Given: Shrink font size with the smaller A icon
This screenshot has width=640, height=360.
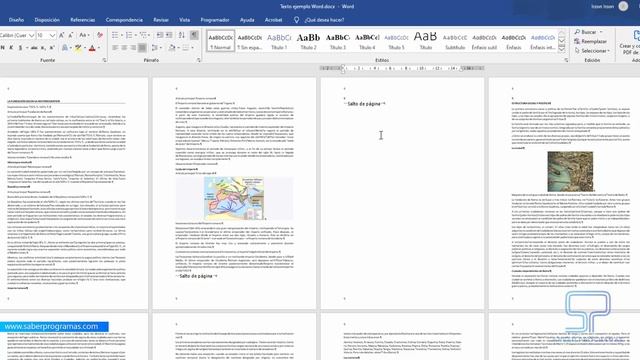Looking at the screenshot, I should click(x=71, y=36).
